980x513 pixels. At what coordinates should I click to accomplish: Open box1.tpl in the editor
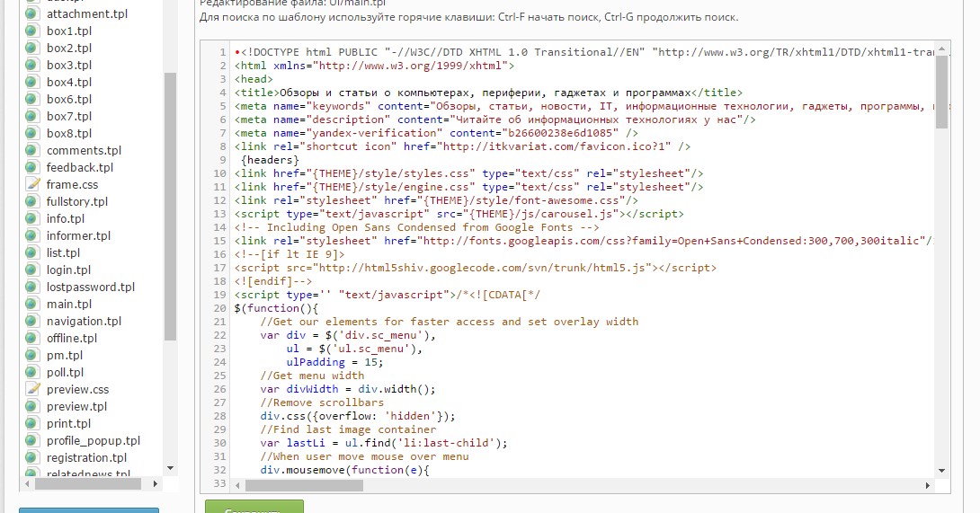click(x=68, y=31)
